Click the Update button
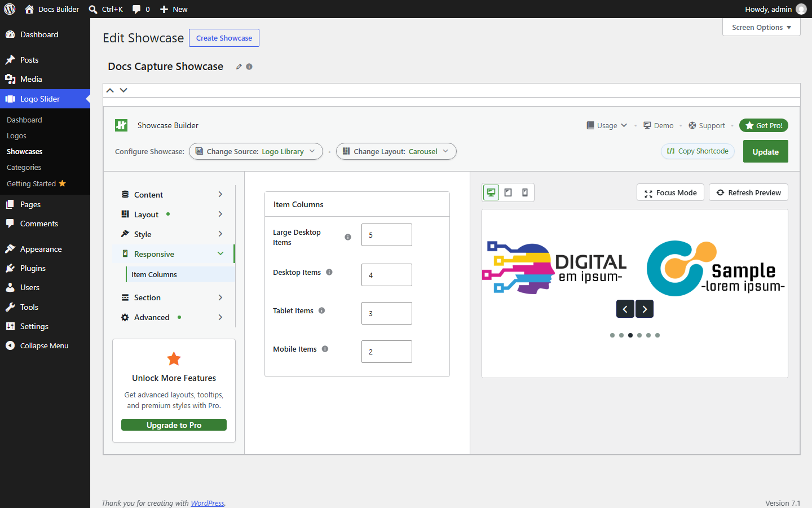This screenshot has width=812, height=508. (766, 151)
